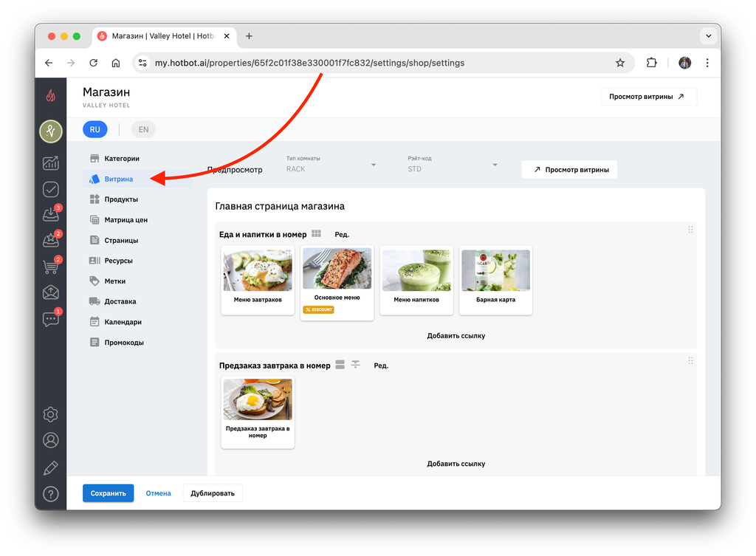Click the align icon next to Предзаказ завтрака
The width and height of the screenshot is (756, 556).
pyautogui.click(x=355, y=365)
